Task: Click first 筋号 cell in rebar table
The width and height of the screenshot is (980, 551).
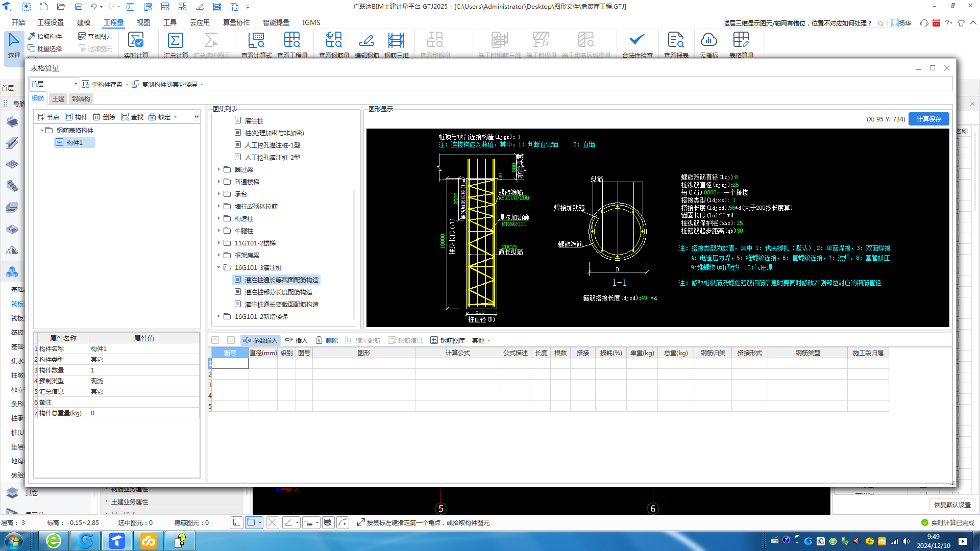Action: [230, 363]
